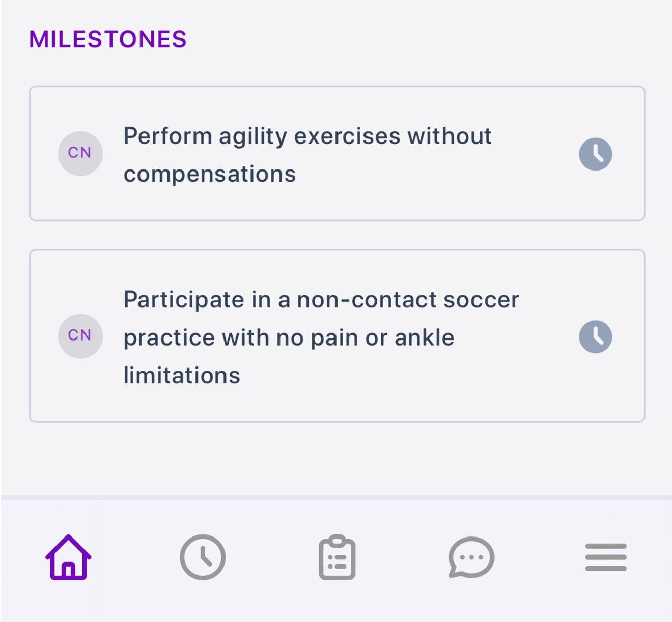Image resolution: width=672 pixels, height=622 pixels.
Task: Open the clock history tab in bottom navigation
Action: tap(203, 557)
